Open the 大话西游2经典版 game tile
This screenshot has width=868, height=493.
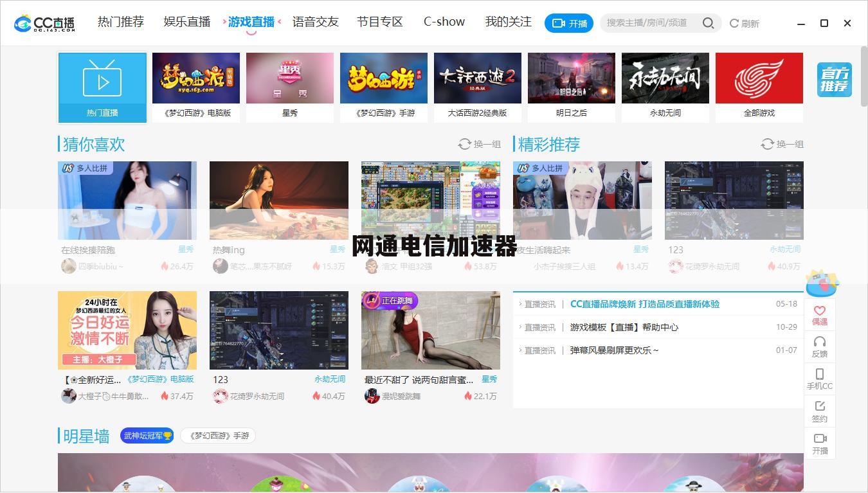tap(478, 87)
